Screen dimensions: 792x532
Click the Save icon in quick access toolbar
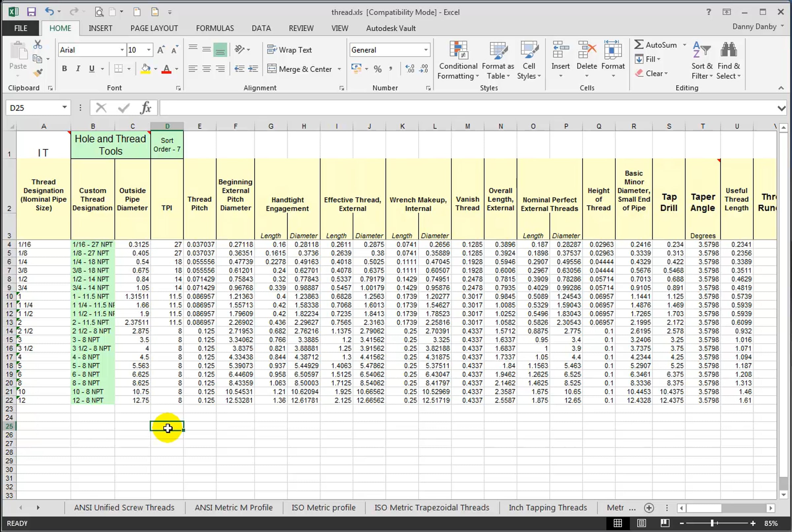(x=31, y=12)
